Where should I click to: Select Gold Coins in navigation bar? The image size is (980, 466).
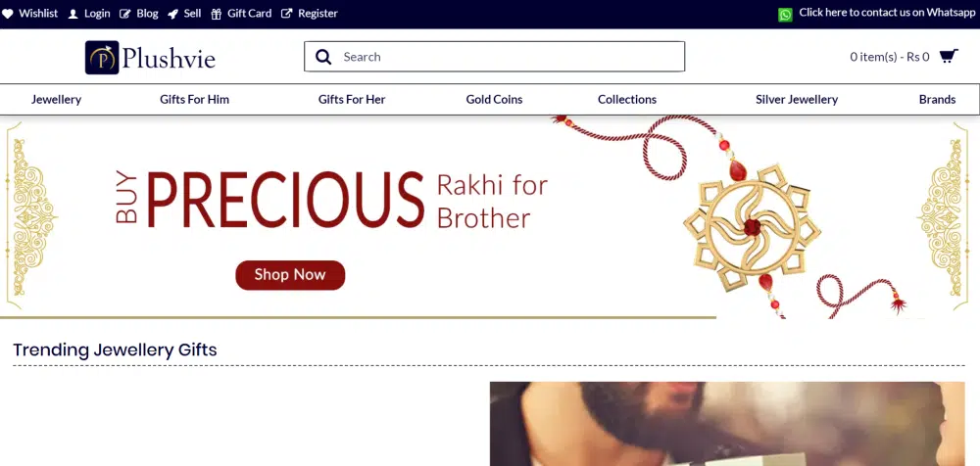494,99
